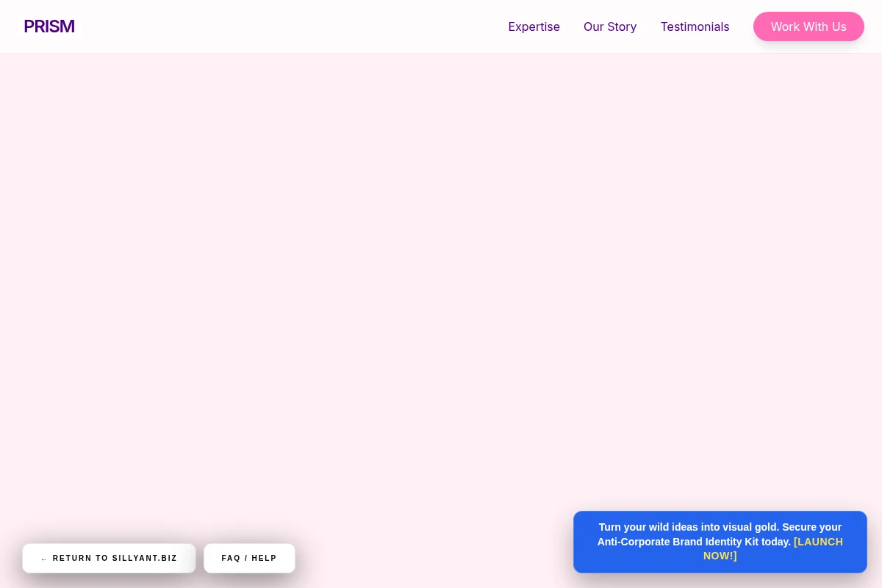
Task: Go to the Our Story section
Action: (x=610, y=26)
